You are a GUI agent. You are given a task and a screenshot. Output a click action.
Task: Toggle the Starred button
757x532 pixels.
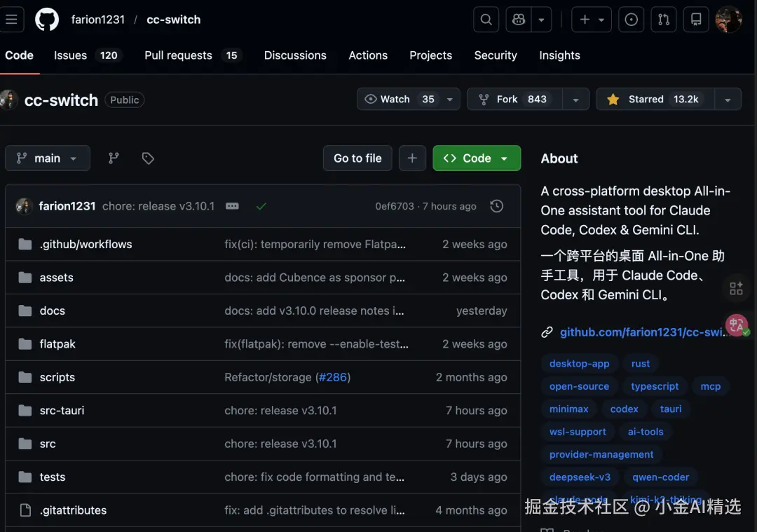pos(655,99)
